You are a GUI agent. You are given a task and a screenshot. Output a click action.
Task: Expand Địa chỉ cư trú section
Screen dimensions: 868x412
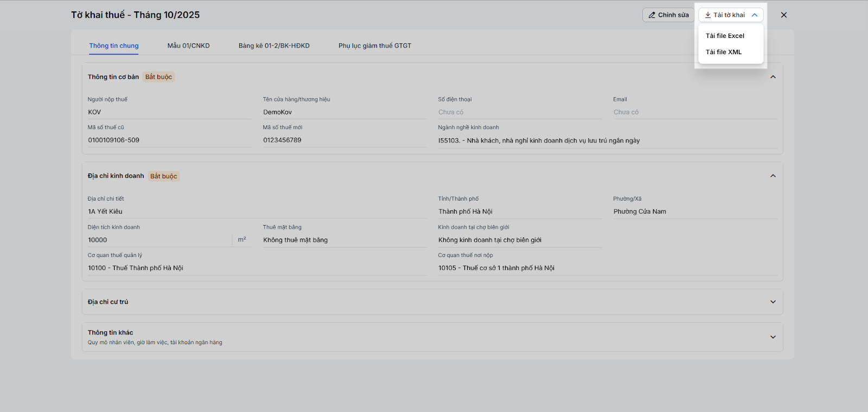pyautogui.click(x=773, y=302)
